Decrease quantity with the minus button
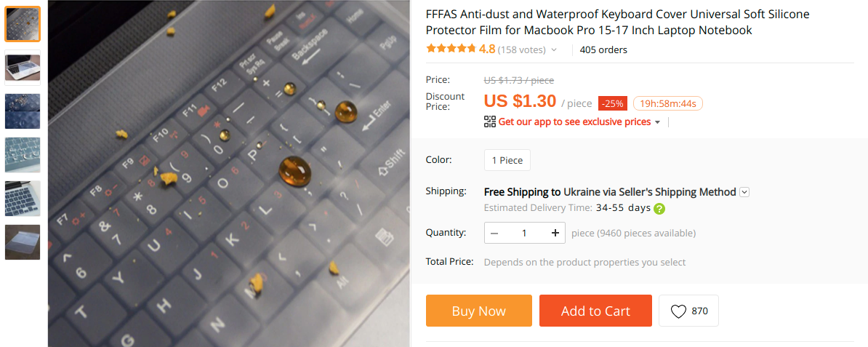This screenshot has width=868, height=347. coord(495,234)
